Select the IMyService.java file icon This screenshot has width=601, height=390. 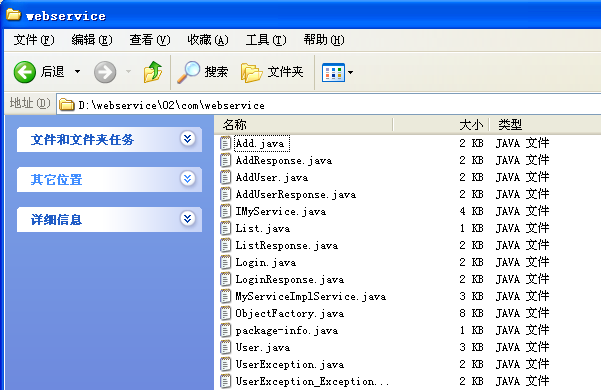pos(225,211)
